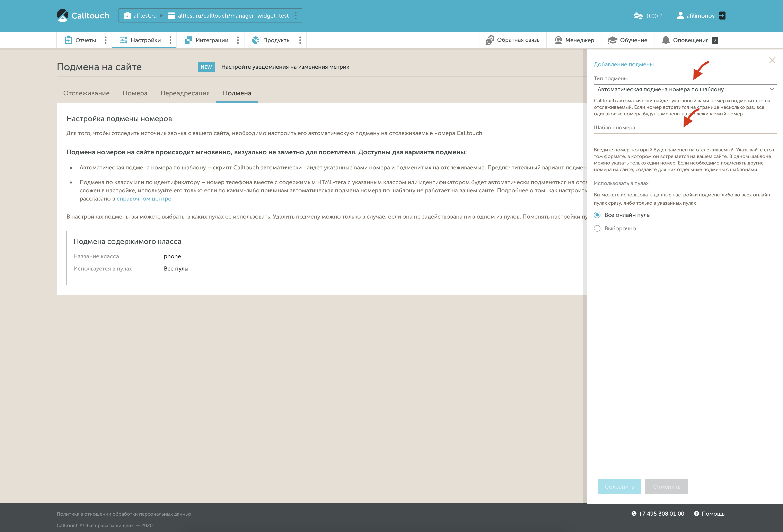783x532 pixels.
Task: Open the metric change notifications link
Action: [x=285, y=67]
